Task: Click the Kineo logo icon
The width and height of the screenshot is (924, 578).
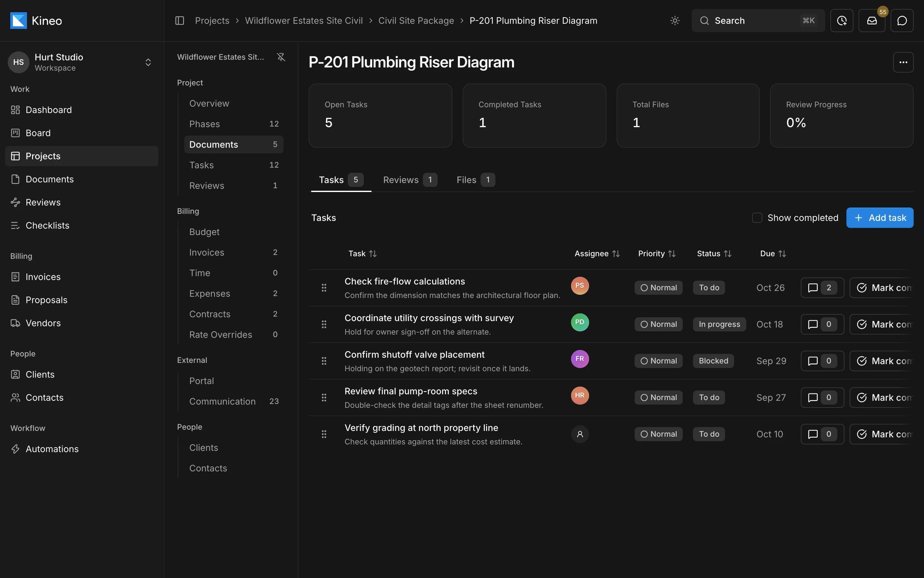Action: (x=18, y=21)
